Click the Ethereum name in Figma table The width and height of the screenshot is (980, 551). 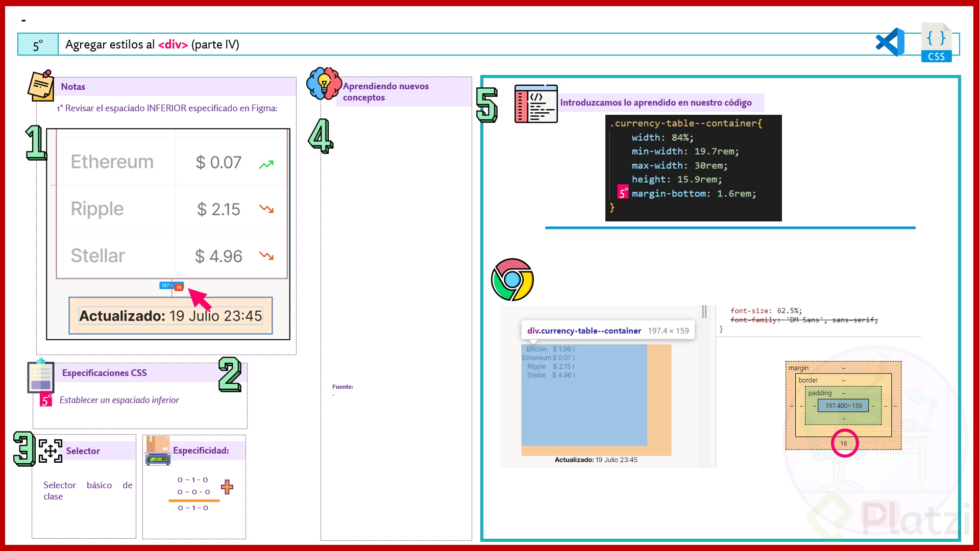(112, 162)
